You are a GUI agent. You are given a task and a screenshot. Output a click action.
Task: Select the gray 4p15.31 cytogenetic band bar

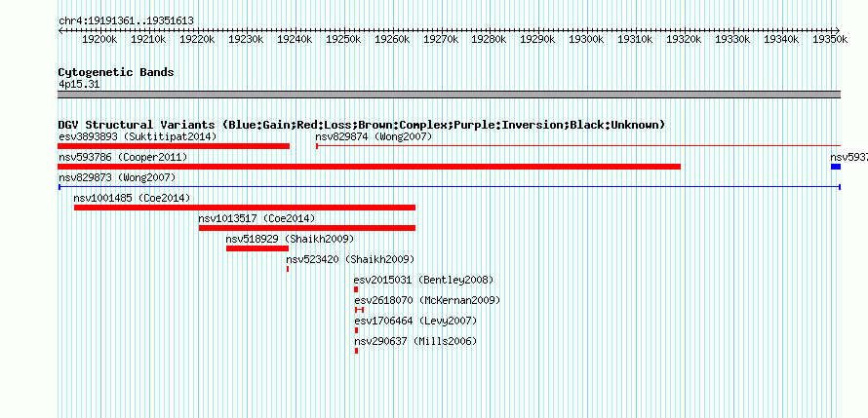[x=450, y=95]
